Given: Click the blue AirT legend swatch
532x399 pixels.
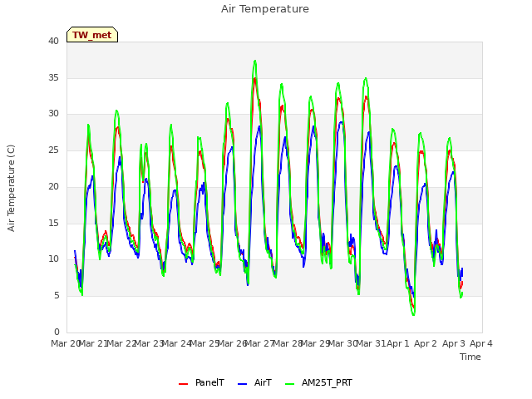Looking at the screenshot, I should tap(242, 384).
